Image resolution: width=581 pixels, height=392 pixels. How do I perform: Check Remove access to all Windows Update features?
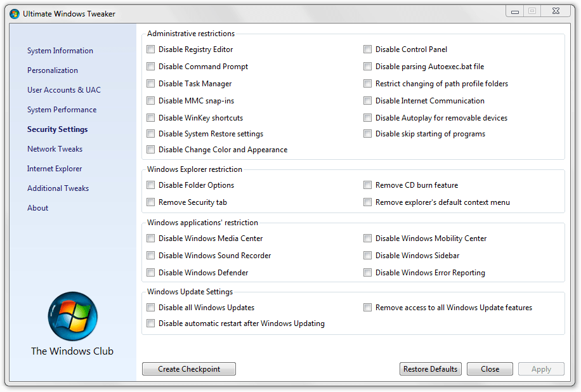[367, 307]
